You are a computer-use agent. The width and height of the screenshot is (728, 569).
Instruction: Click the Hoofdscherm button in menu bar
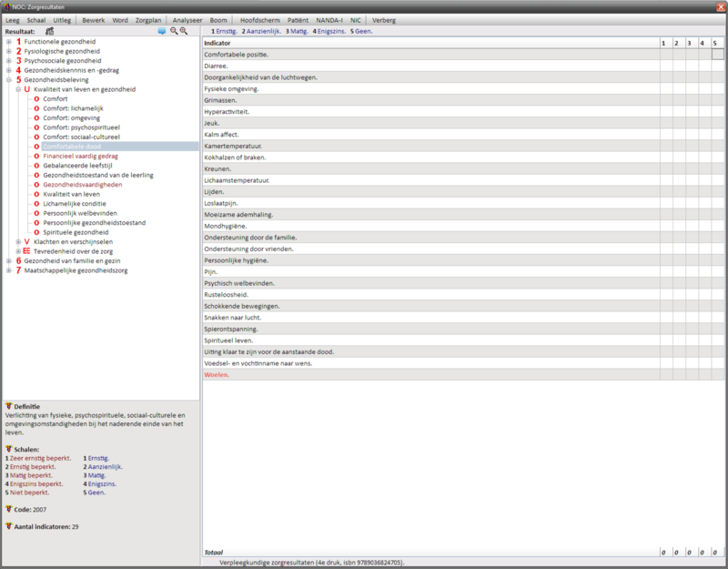click(x=258, y=19)
